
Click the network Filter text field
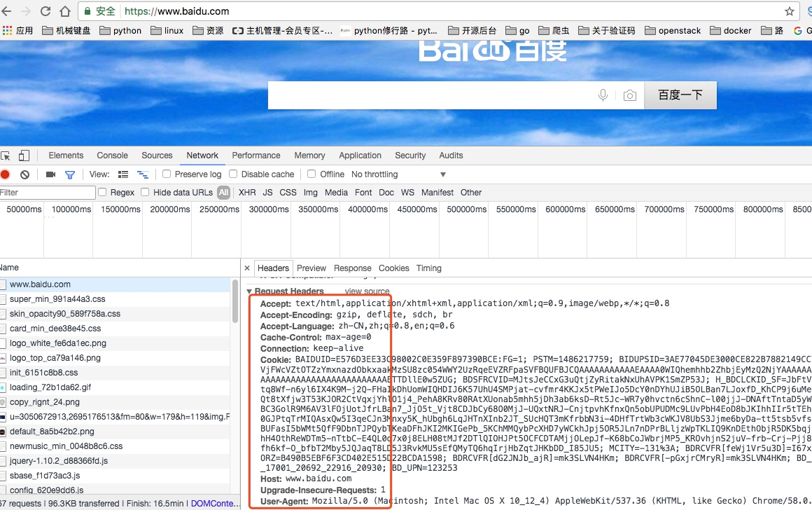(x=48, y=192)
